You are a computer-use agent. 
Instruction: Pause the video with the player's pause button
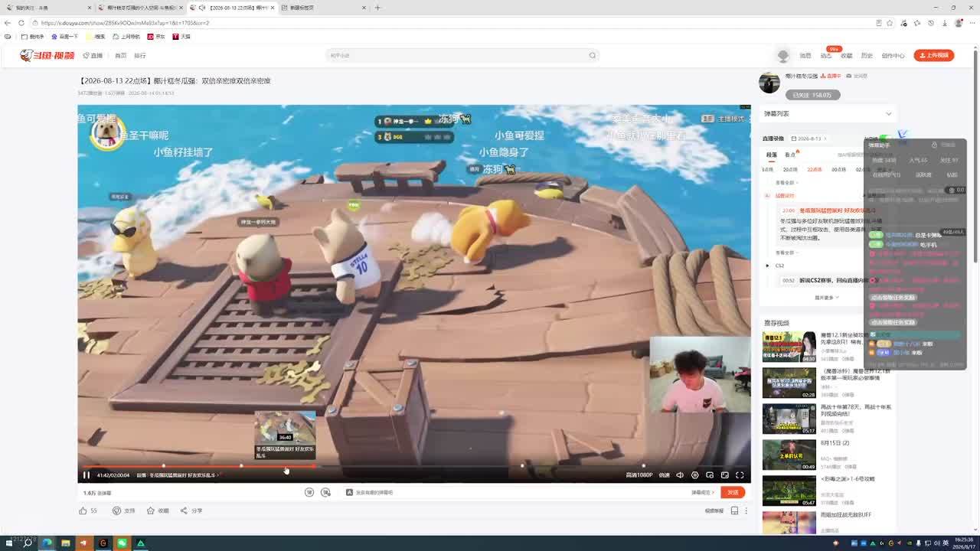(x=86, y=475)
